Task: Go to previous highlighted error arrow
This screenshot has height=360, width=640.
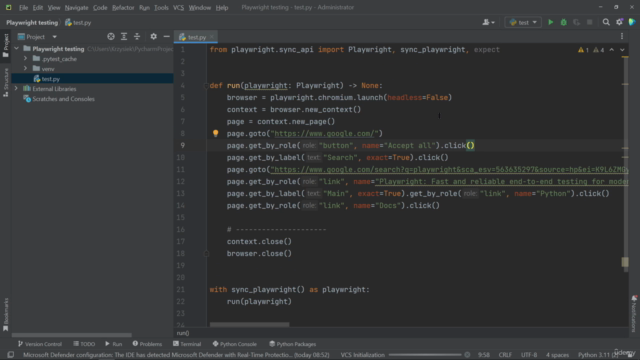Action: point(611,50)
